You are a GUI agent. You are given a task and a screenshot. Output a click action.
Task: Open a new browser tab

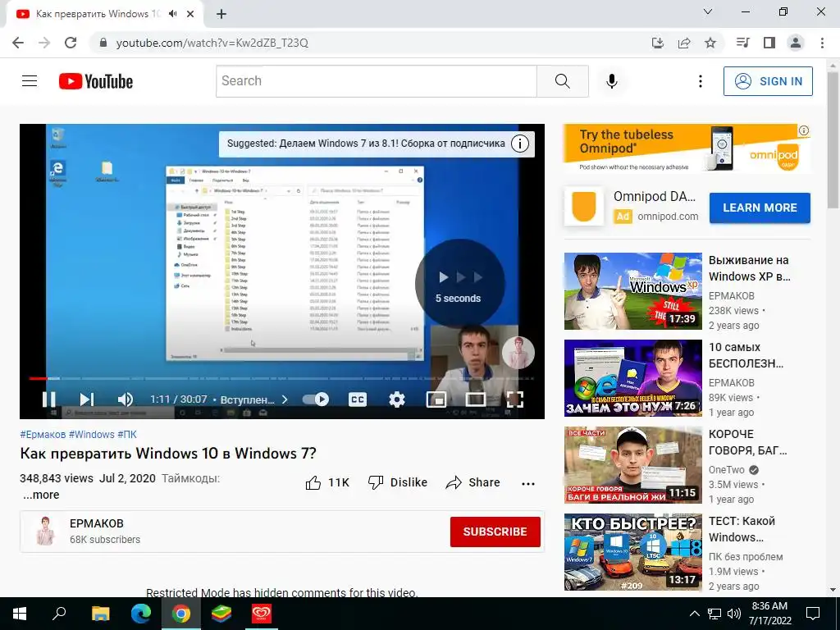[x=221, y=15]
